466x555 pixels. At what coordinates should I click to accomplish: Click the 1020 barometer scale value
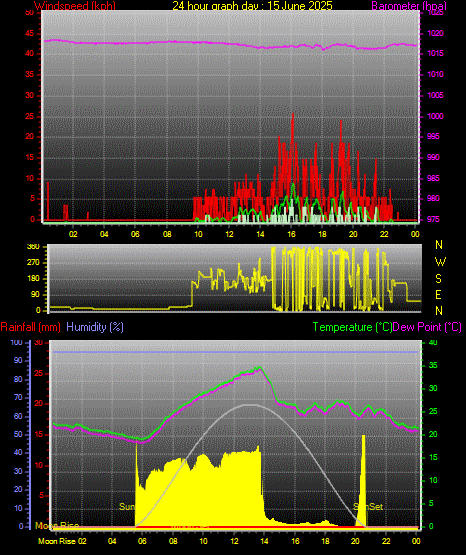click(x=436, y=34)
